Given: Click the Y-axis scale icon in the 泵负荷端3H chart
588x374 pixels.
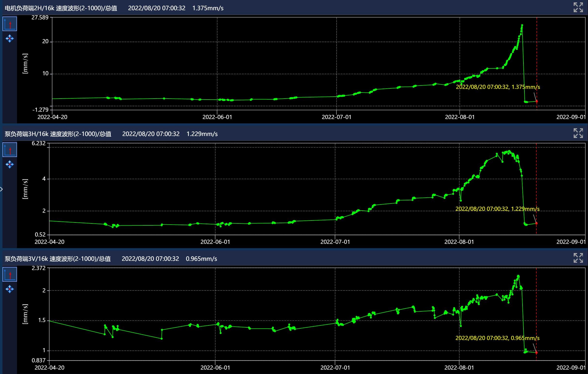Looking at the screenshot, I should click(10, 150).
